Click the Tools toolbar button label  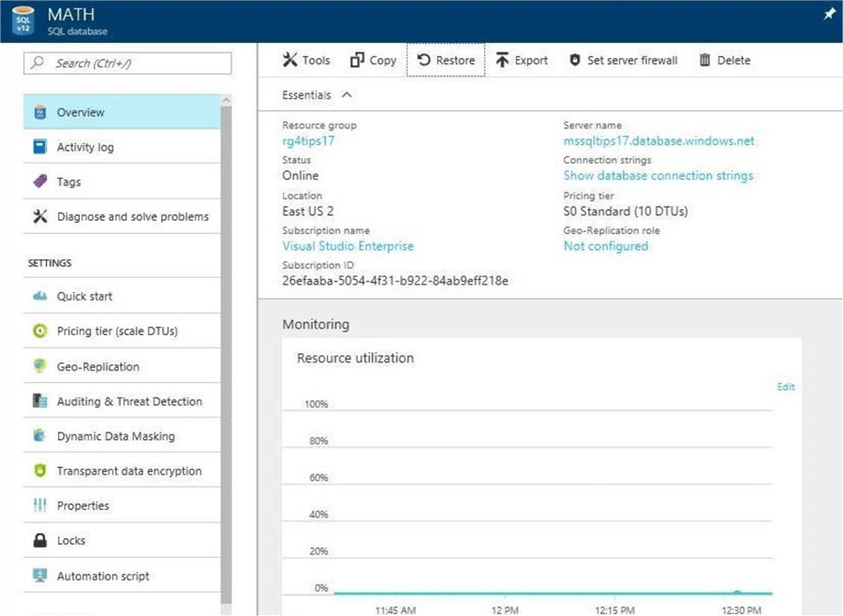(317, 60)
